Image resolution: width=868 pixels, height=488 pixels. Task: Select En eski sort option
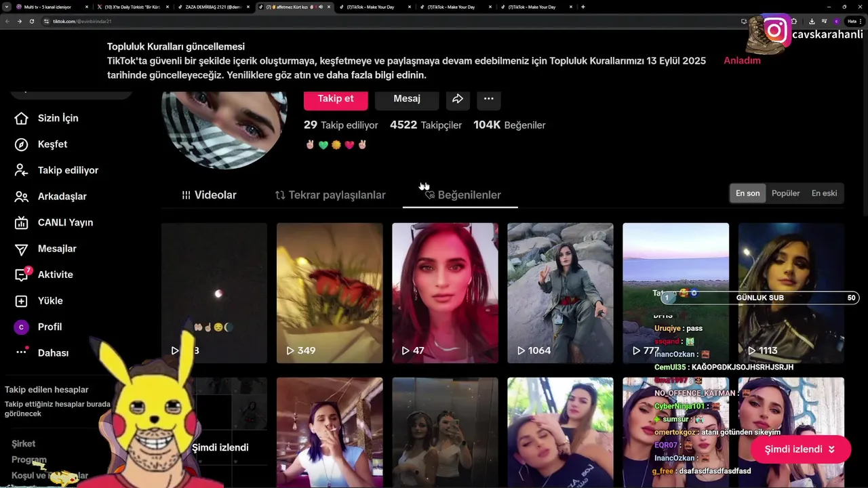[x=824, y=193]
